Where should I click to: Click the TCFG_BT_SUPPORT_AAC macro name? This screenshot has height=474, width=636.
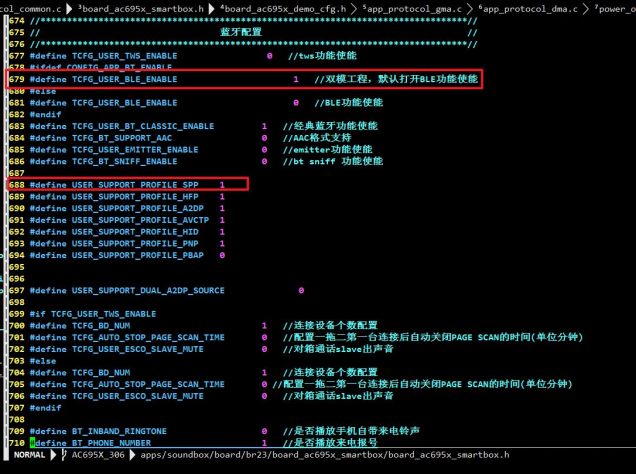[x=122, y=138]
